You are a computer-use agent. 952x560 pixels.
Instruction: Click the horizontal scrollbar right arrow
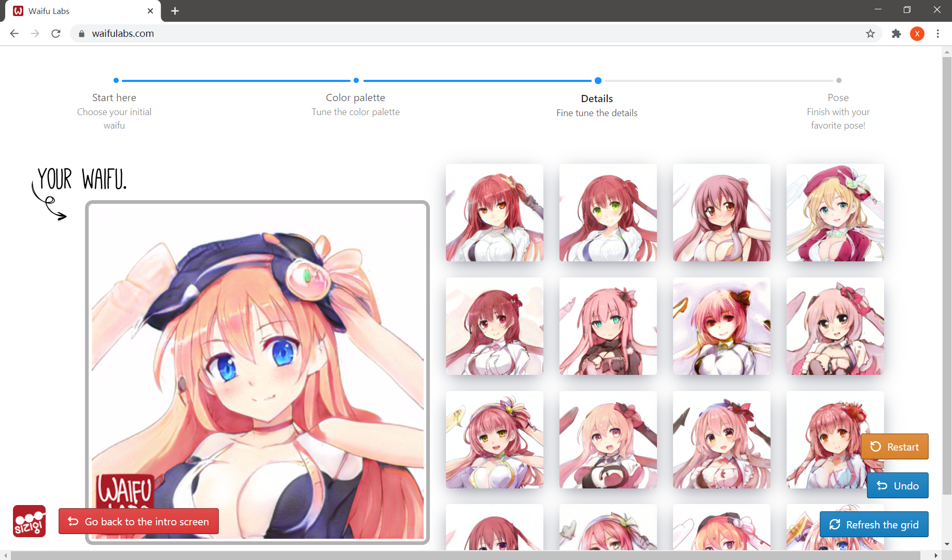[936, 555]
